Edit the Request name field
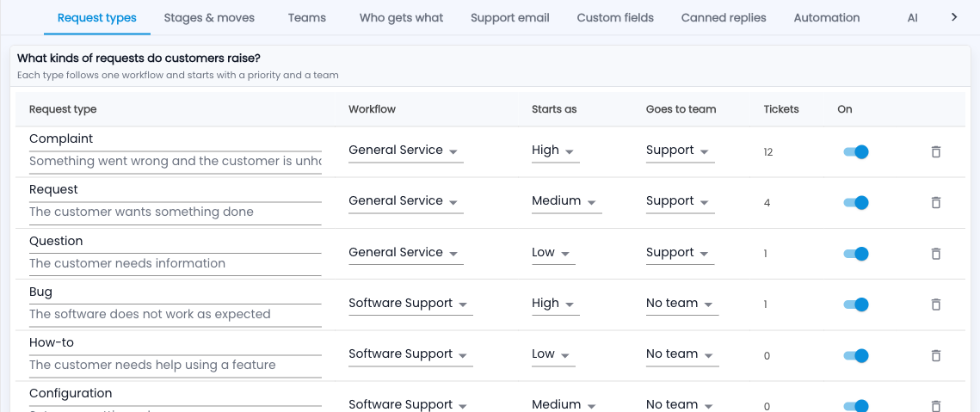 click(175, 190)
